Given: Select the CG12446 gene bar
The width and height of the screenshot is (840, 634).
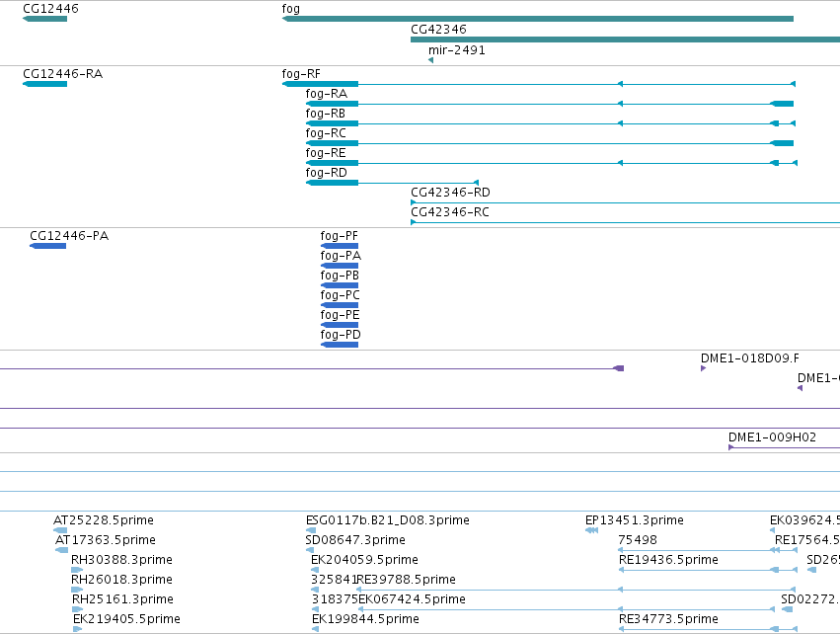Looking at the screenshot, I should (45, 19).
